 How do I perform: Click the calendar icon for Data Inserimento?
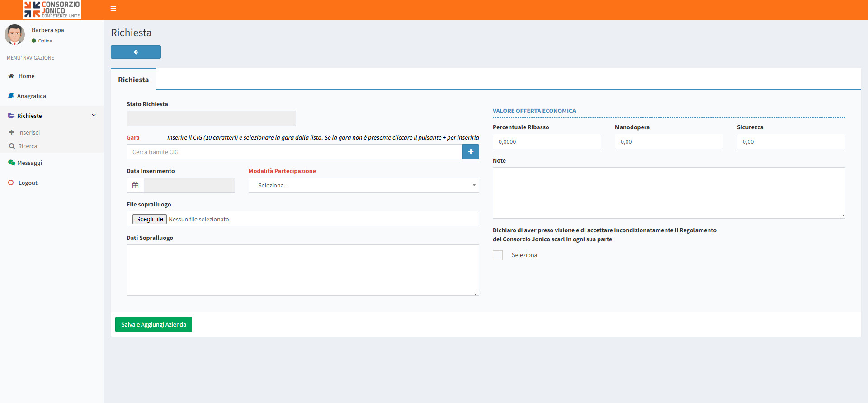(135, 185)
